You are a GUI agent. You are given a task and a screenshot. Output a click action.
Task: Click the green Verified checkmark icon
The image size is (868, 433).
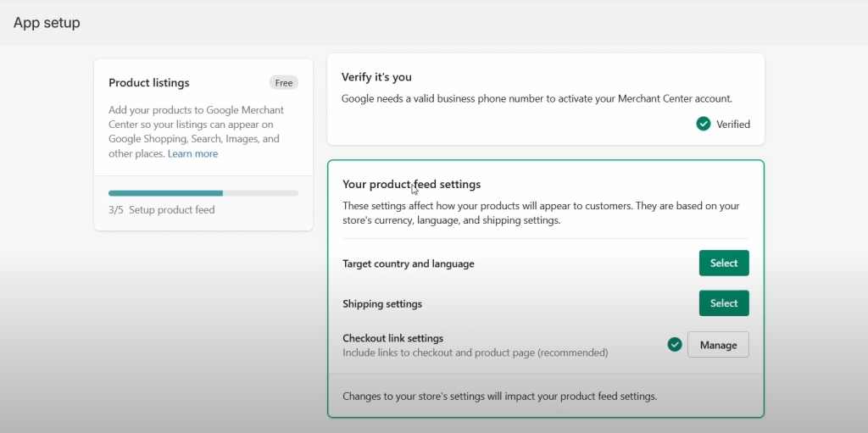pos(703,124)
